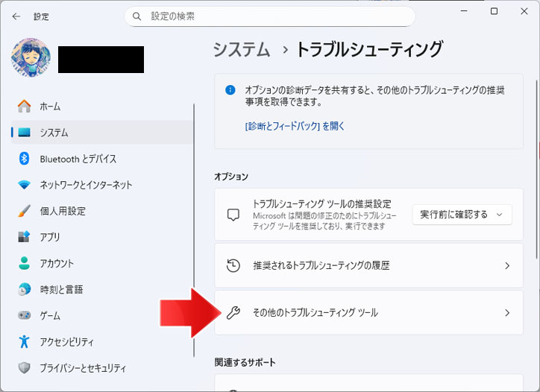
Task: Click the Bluetooth icon in sidebar
Action: pos(25,159)
